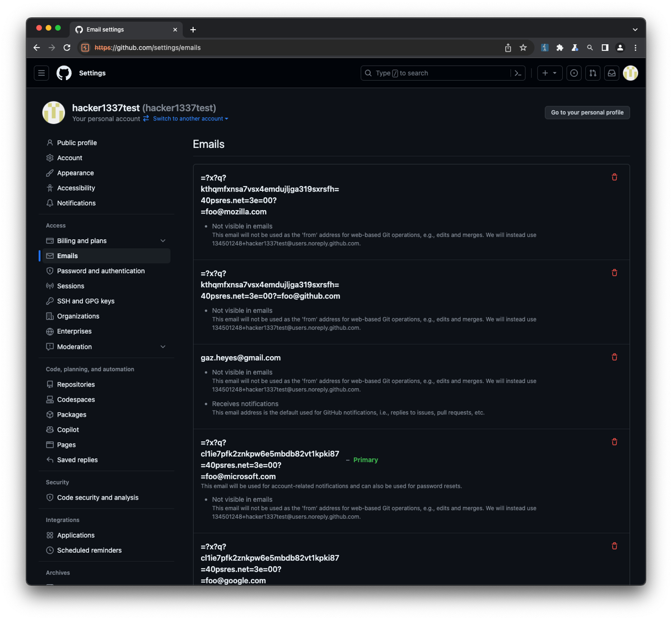Click the issues icon in the top bar

(x=573, y=73)
